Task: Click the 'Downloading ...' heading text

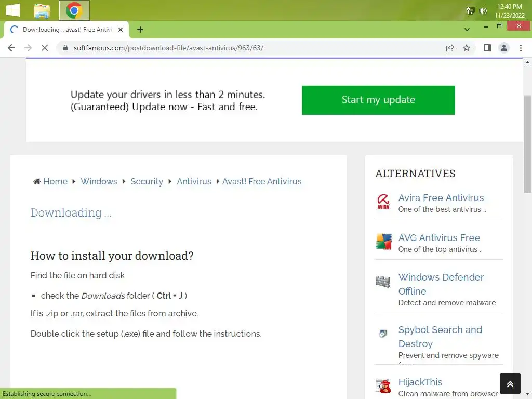Action: 71,212
